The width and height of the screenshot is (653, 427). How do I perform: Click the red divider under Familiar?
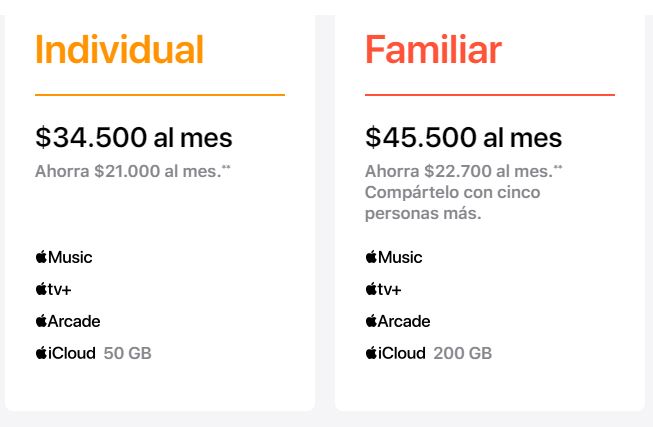coord(490,95)
